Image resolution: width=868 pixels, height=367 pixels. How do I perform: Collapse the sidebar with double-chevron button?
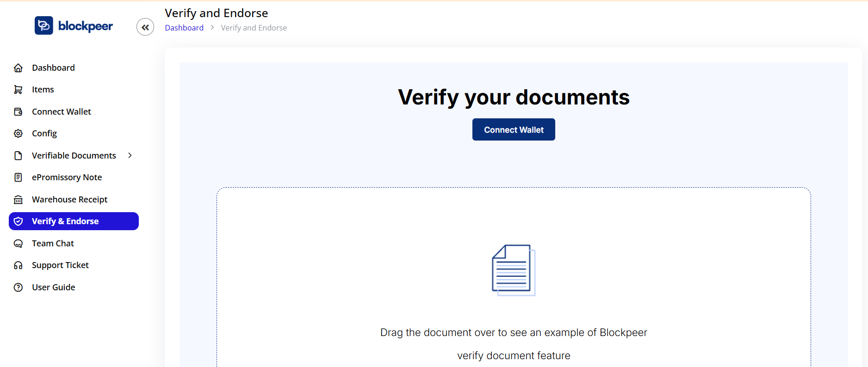tap(145, 27)
